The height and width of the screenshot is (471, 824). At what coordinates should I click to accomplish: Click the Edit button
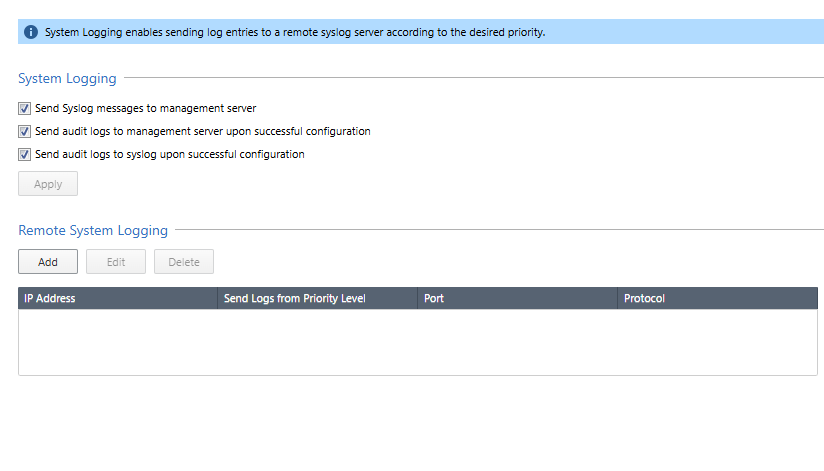[x=116, y=261]
